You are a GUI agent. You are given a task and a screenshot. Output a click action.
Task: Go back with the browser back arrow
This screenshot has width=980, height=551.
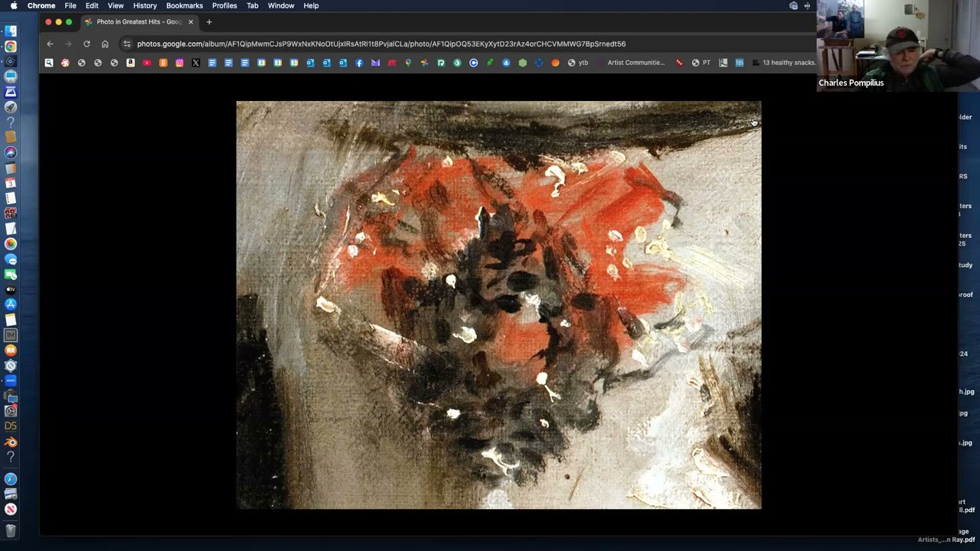pos(50,44)
